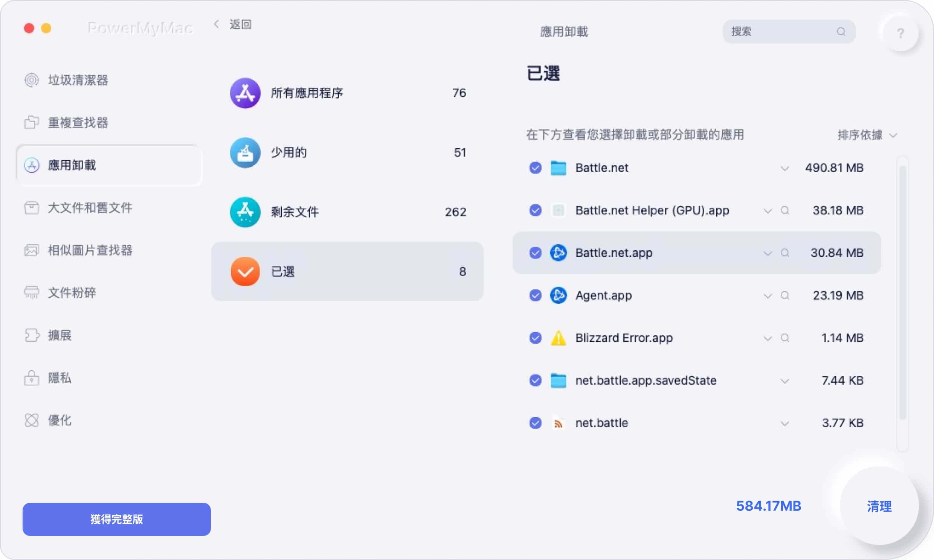This screenshot has height=560, width=934.
Task: Click the net.battle file icon
Action: click(x=559, y=423)
